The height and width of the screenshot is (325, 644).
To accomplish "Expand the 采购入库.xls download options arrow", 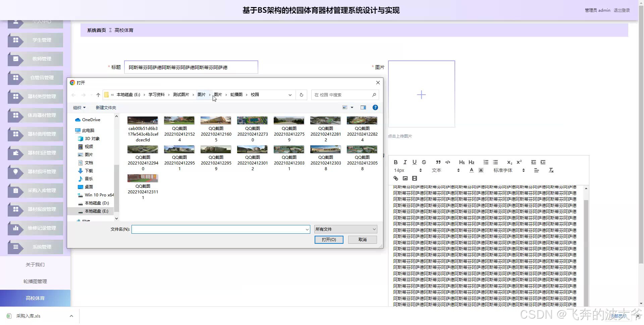I will 71,316.
